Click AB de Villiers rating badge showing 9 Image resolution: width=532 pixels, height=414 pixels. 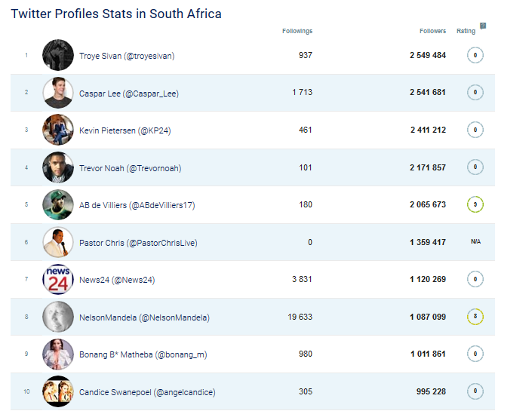click(x=475, y=204)
